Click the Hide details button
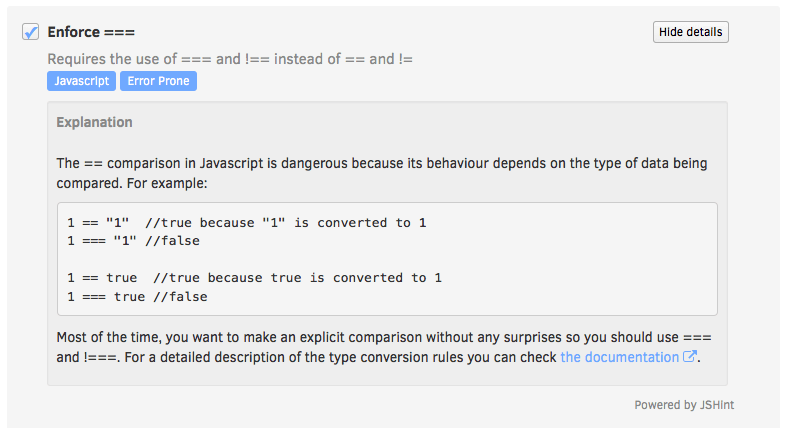Viewport: 790px width, 436px height. (690, 32)
